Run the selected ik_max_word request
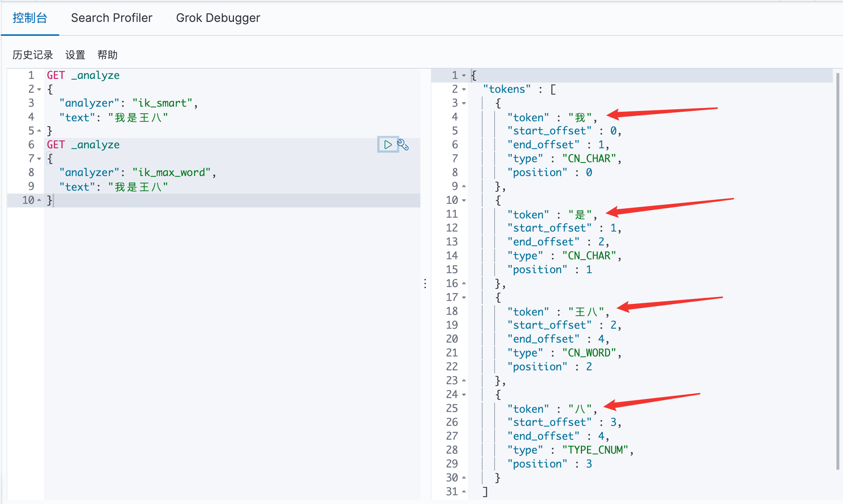 (x=388, y=145)
